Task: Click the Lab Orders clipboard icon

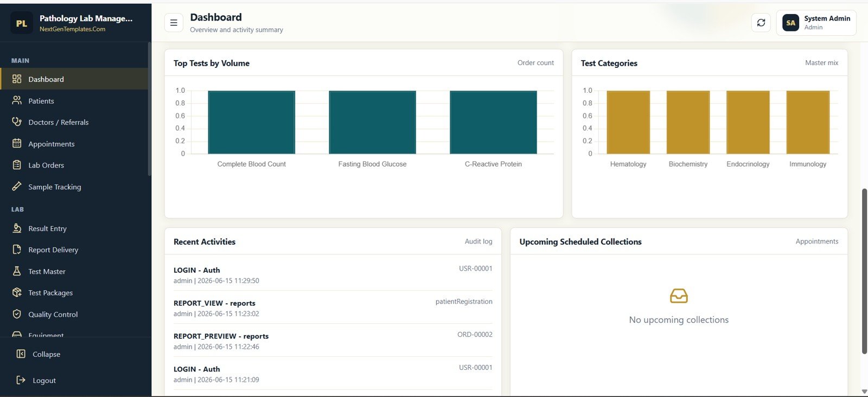Action: click(17, 165)
